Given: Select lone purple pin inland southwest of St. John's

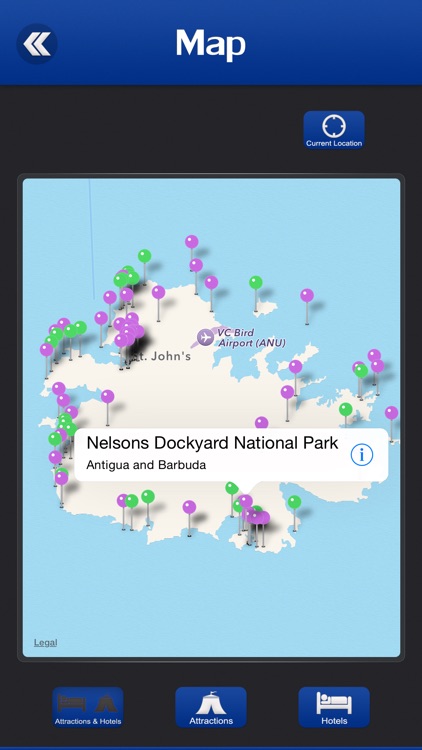Looking at the screenshot, I should (108, 396).
